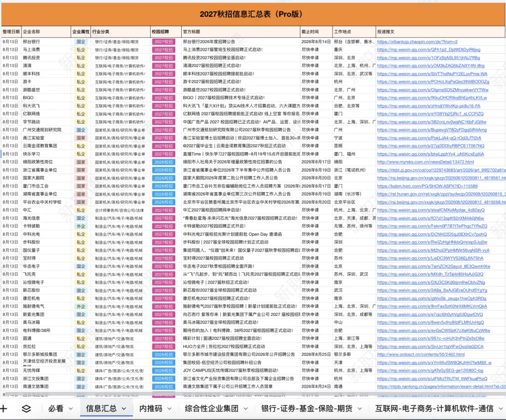Select the 整理日期 column header
Image resolution: width=506 pixels, height=420 pixels.
[11, 31]
